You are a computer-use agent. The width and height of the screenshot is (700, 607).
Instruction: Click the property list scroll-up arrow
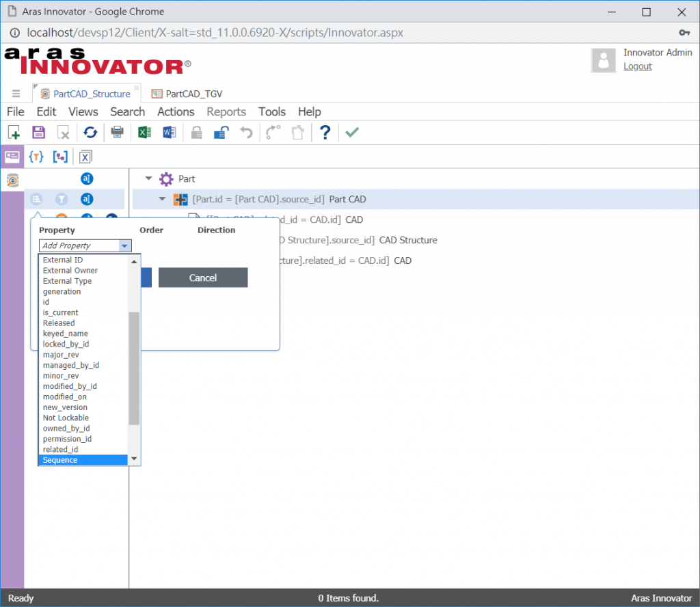pyautogui.click(x=134, y=262)
